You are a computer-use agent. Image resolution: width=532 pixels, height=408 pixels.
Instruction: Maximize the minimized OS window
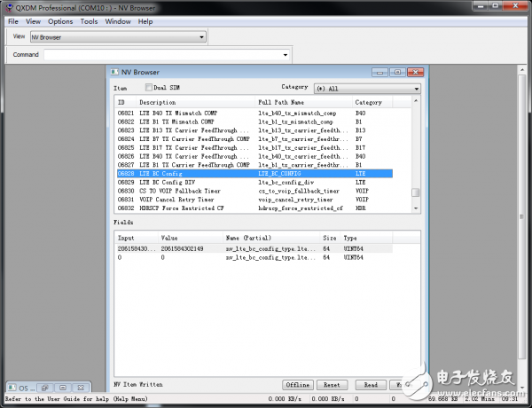tap(63, 388)
